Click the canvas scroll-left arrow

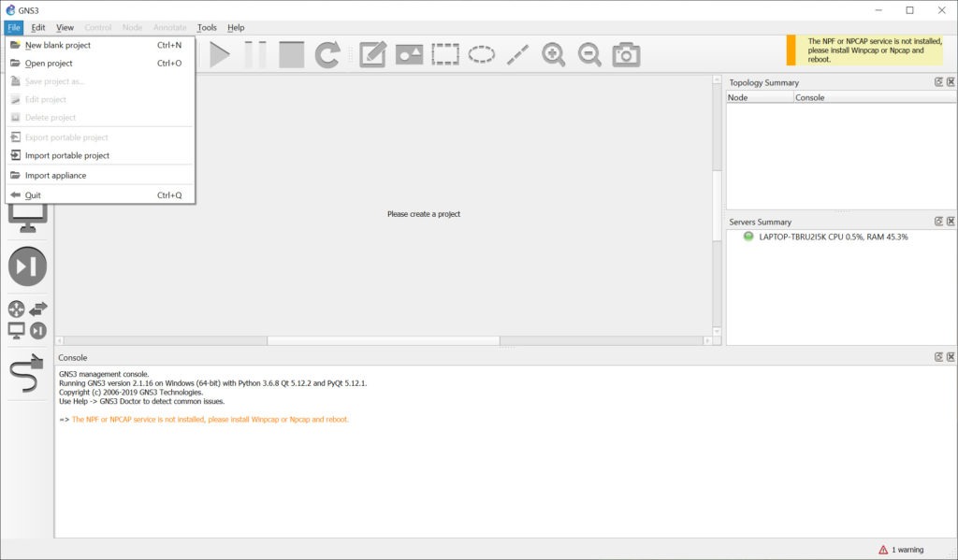59,340
